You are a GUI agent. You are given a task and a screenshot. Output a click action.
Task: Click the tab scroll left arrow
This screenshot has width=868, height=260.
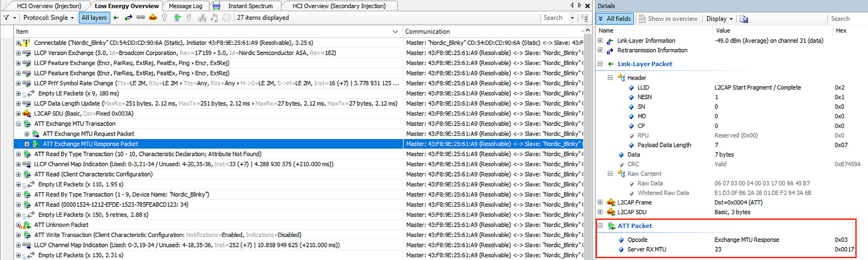(x=572, y=5)
